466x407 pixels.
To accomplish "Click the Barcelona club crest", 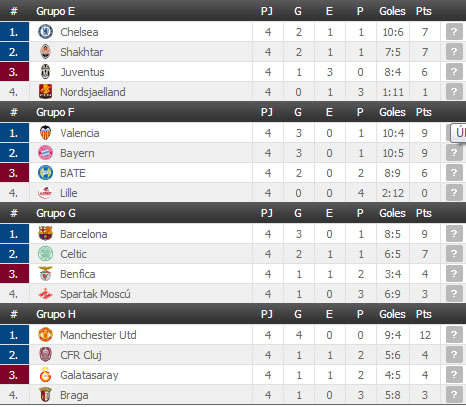I will [45, 234].
